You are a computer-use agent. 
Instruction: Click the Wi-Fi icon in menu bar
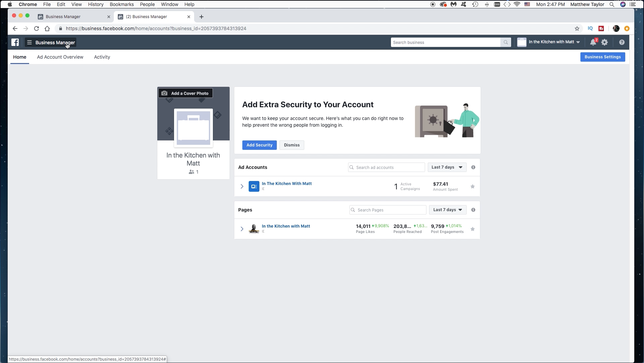point(517,4)
